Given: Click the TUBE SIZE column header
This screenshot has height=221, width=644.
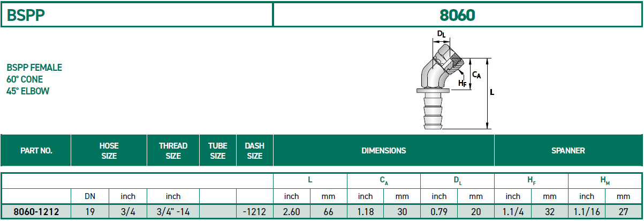Looking at the screenshot, I should pos(218,151).
